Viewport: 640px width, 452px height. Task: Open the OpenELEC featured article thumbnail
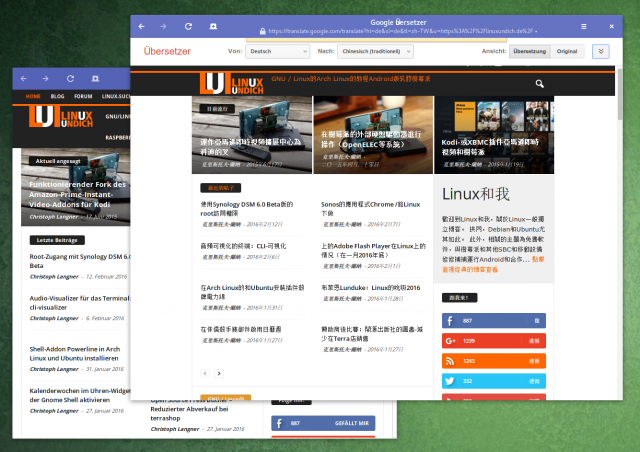click(373, 135)
